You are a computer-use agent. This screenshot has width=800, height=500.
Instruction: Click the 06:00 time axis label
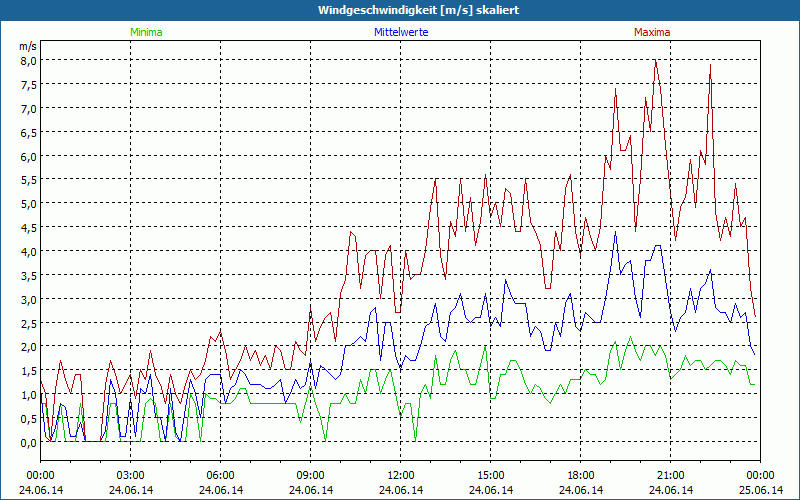[220, 476]
